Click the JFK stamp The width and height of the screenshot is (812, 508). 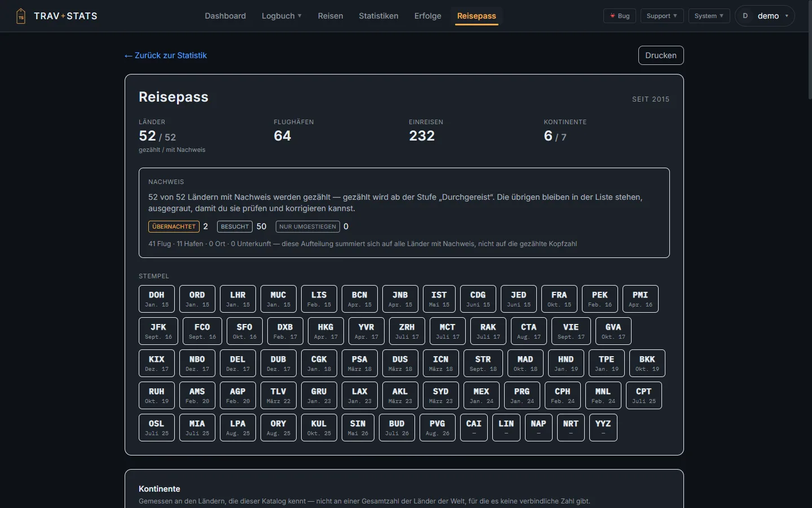pos(158,331)
